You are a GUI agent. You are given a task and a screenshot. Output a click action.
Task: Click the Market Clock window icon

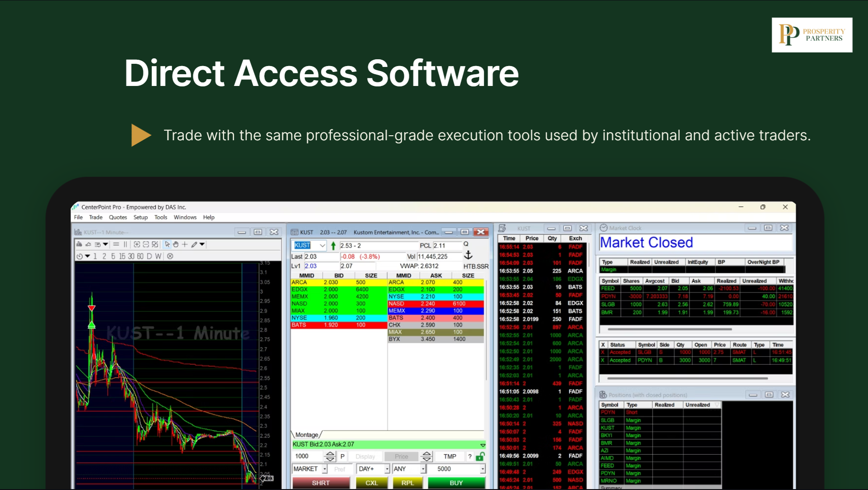pos(604,228)
